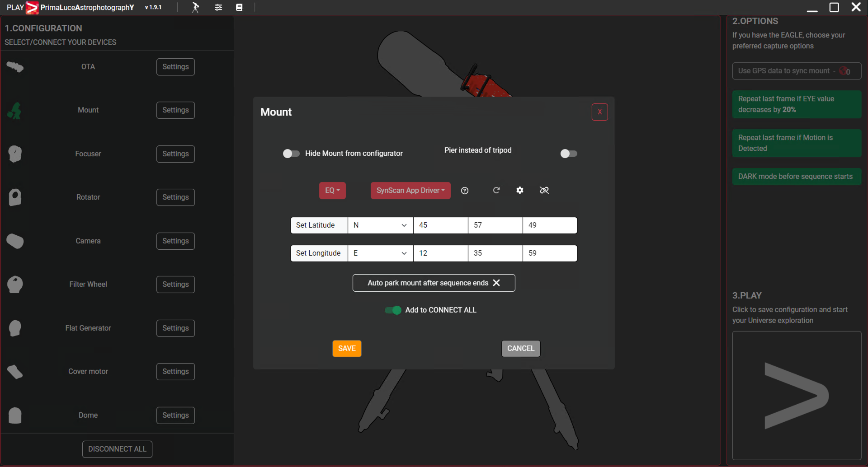
Task: Open OTA Settings
Action: (175, 67)
